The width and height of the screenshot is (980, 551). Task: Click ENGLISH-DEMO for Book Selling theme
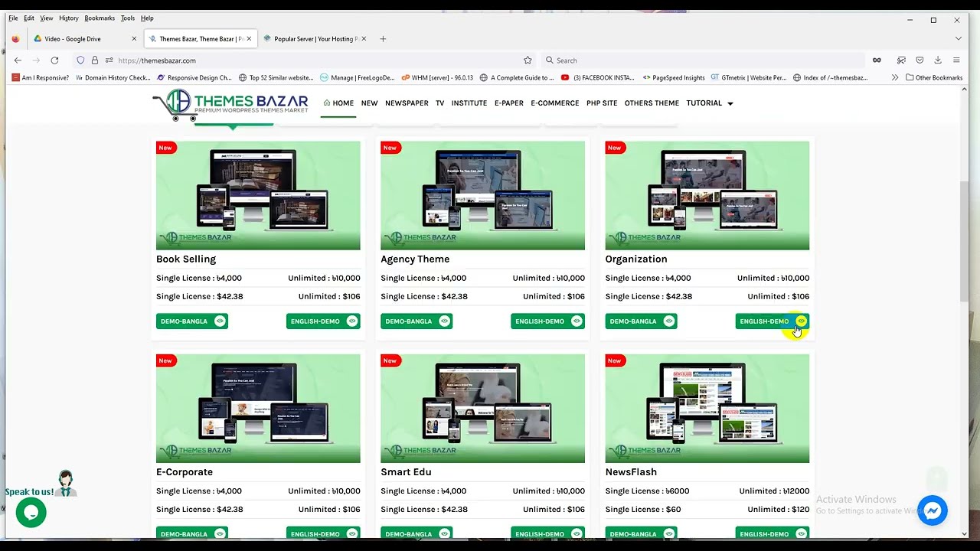[x=323, y=321]
